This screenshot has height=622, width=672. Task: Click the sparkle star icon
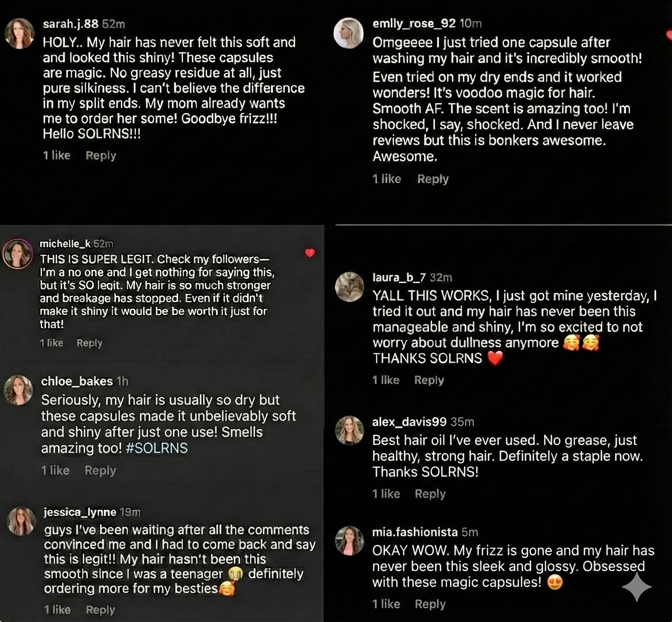[x=636, y=586]
